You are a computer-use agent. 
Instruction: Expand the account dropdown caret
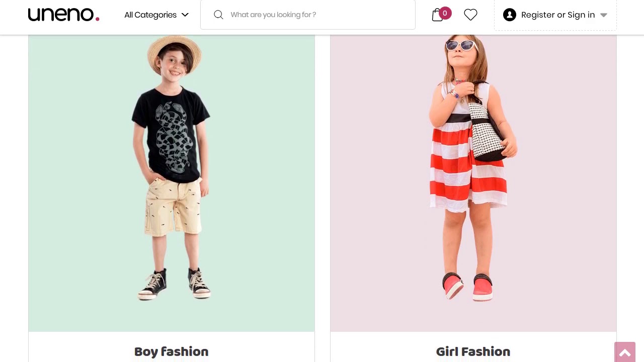point(604,15)
